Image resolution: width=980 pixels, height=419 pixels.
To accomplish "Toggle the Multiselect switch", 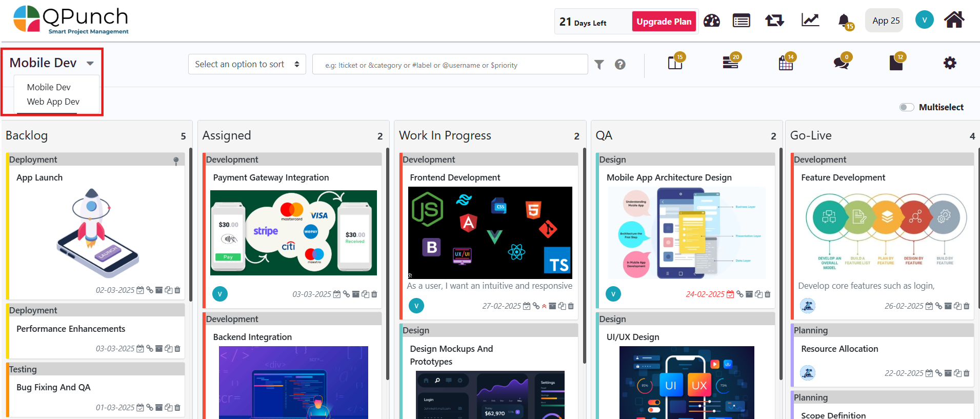I will coord(906,107).
